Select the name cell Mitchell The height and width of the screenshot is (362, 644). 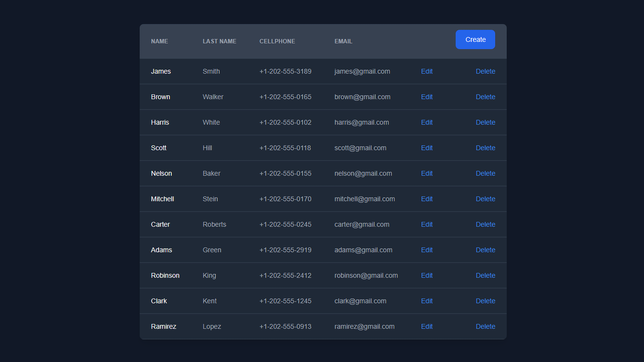(162, 199)
